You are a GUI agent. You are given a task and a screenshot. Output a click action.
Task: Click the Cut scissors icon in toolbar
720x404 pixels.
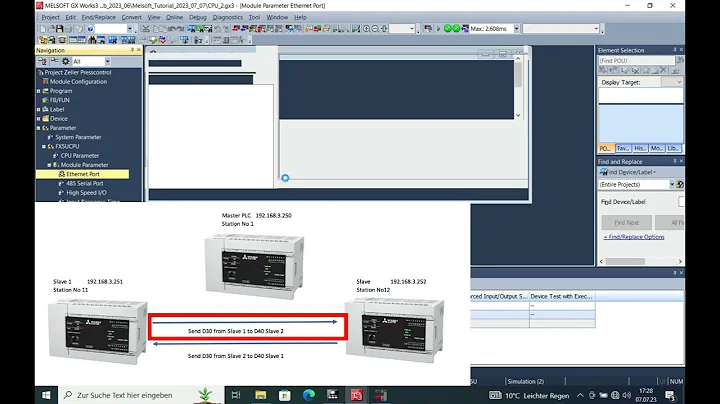pyautogui.click(x=146, y=28)
